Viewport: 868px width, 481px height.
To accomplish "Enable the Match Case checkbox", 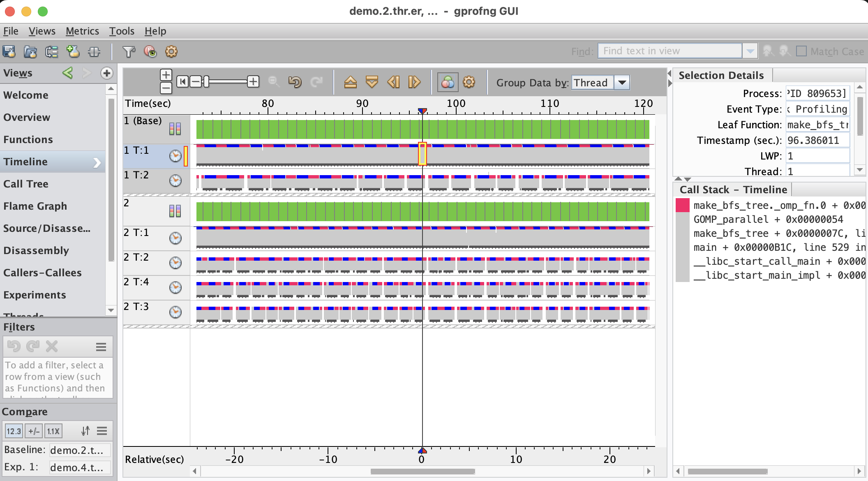I will coord(801,51).
